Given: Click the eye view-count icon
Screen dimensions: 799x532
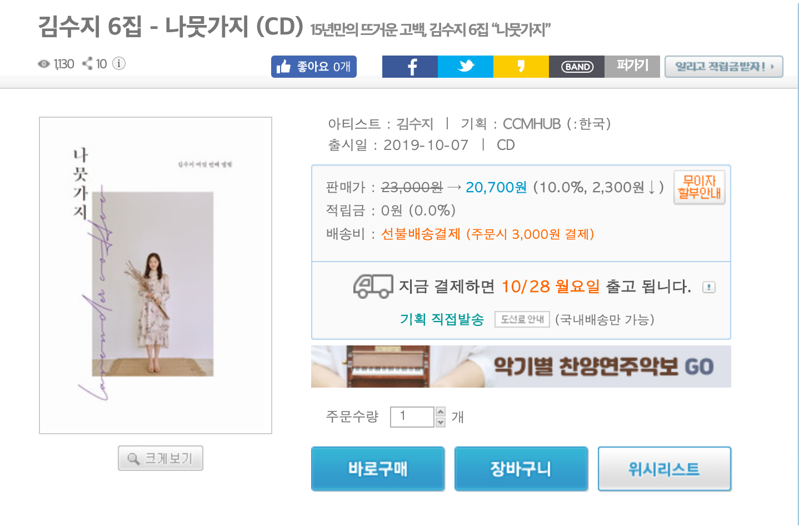Looking at the screenshot, I should 44,64.
